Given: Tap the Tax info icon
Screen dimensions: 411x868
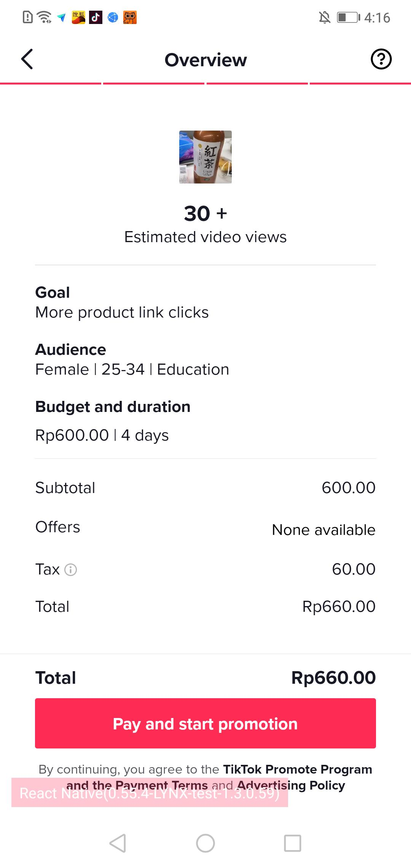Looking at the screenshot, I should click(71, 570).
